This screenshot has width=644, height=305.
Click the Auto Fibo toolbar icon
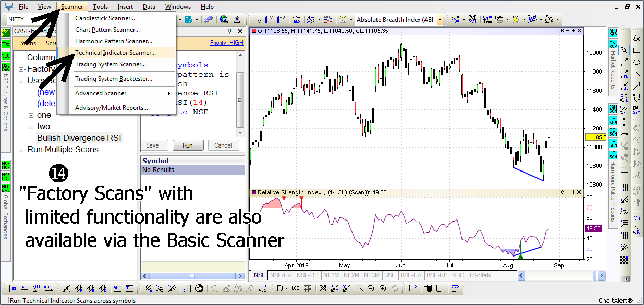[x=455, y=20]
